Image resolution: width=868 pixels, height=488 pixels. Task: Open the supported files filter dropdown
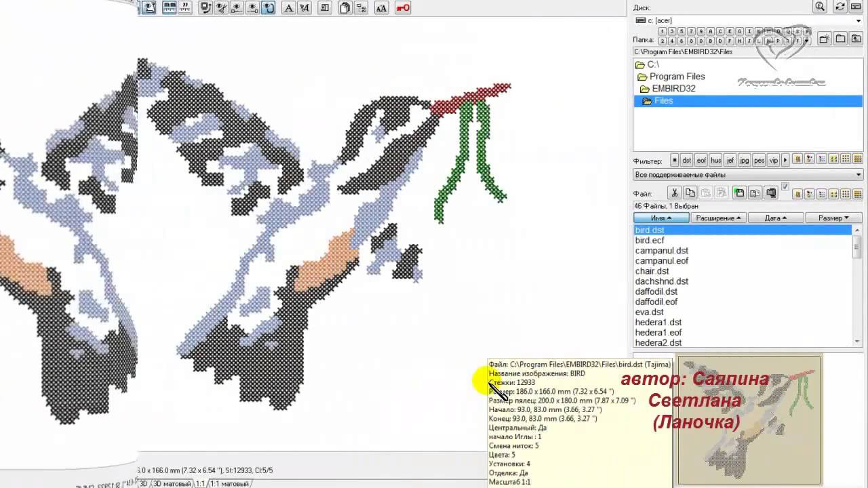(748, 175)
